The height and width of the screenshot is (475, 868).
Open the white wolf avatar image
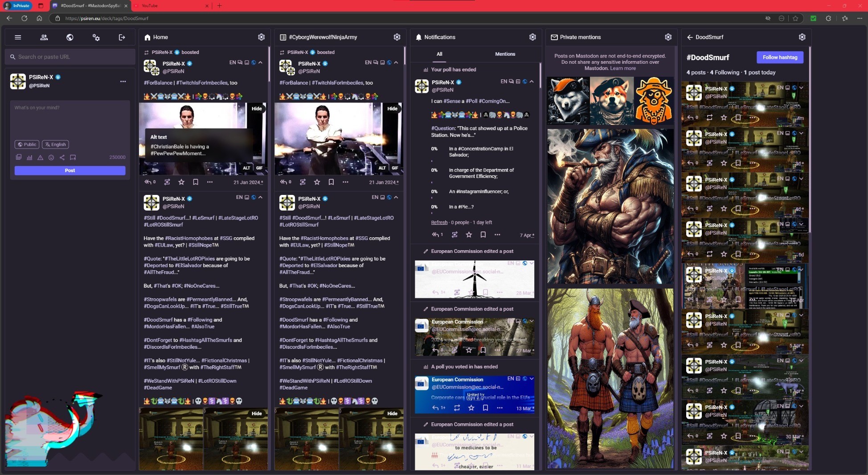pyautogui.click(x=568, y=101)
